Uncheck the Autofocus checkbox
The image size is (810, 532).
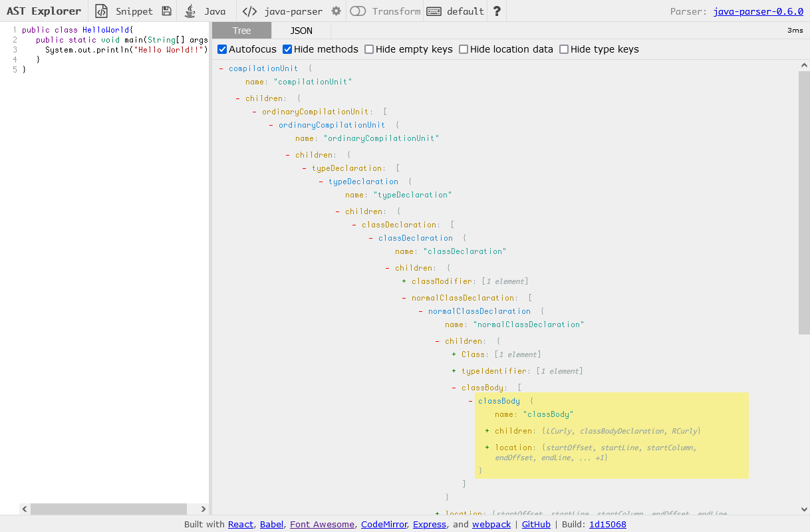223,49
